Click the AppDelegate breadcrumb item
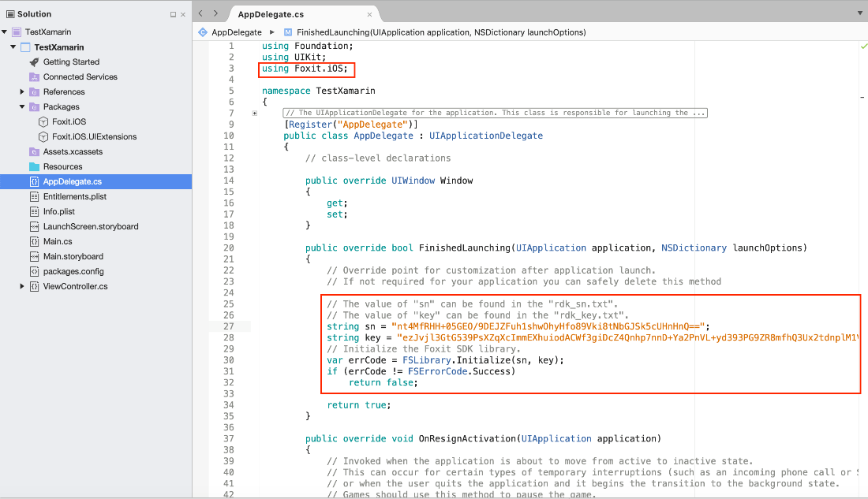 point(237,32)
